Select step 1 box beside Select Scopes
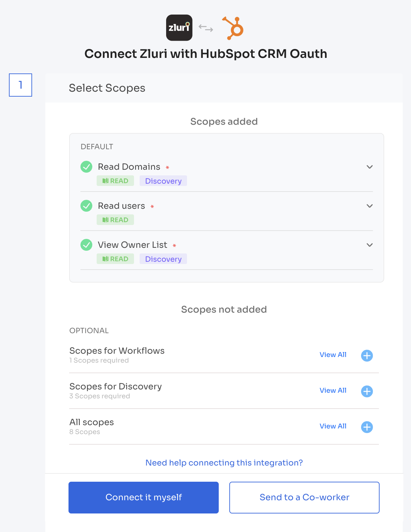The height and width of the screenshot is (532, 411). tap(21, 85)
